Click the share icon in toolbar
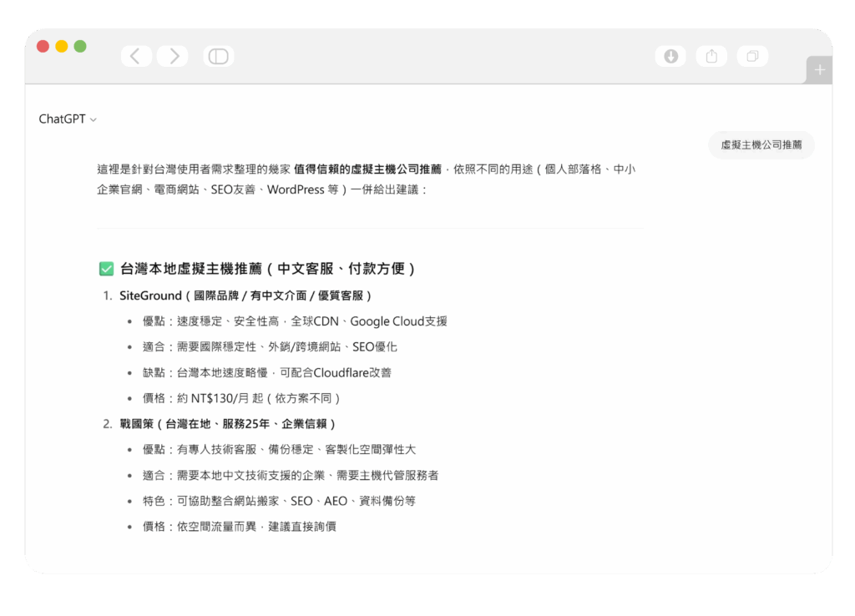 point(711,56)
